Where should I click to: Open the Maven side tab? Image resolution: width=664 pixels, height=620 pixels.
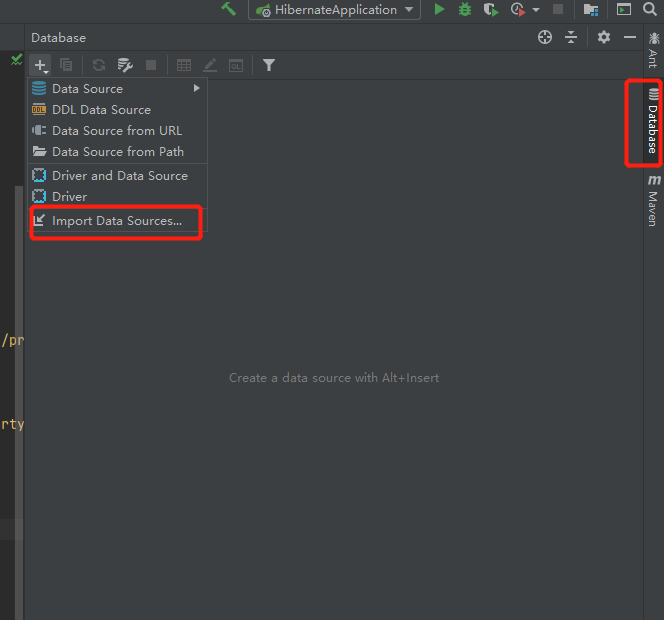click(x=652, y=200)
